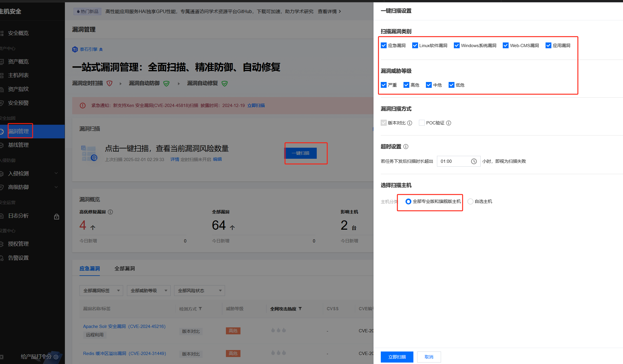Open the 全部威胁等级 dropdown
This screenshot has height=364, width=623.
click(x=148, y=290)
